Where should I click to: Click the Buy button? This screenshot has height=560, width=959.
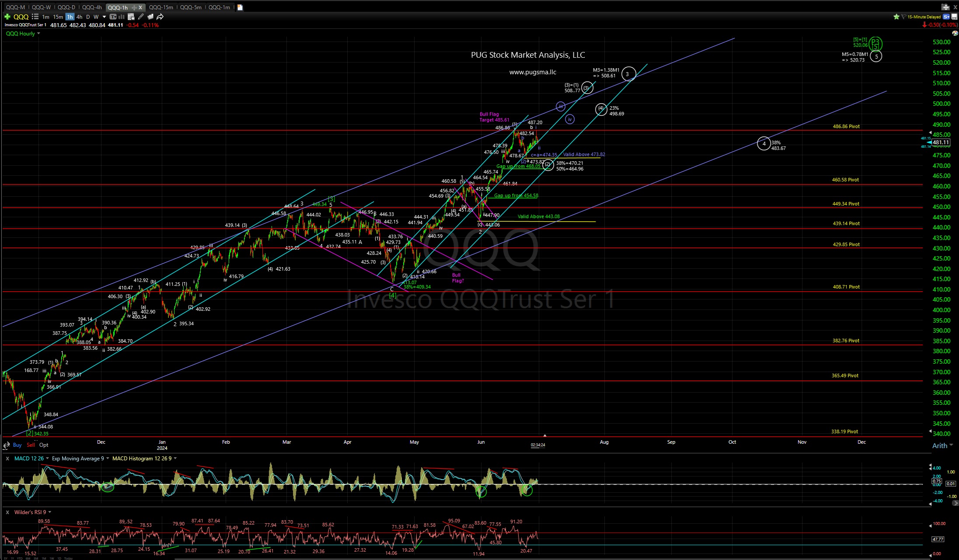pyautogui.click(x=17, y=445)
